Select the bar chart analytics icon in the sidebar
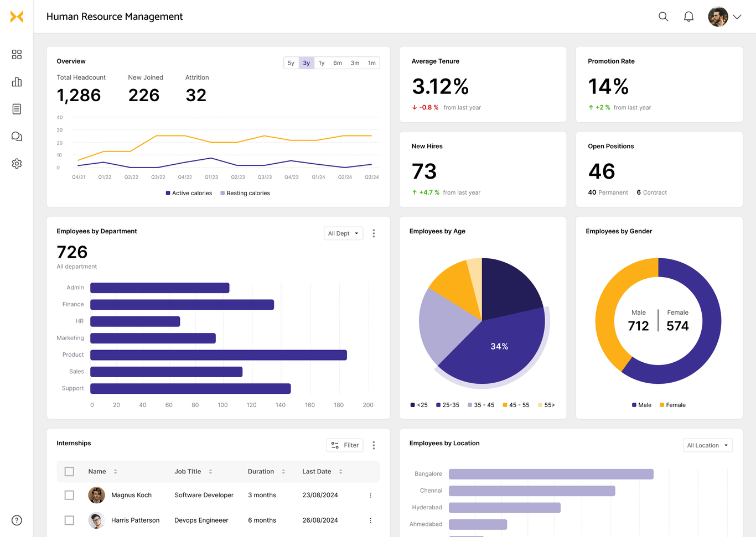This screenshot has height=537, width=756. coord(17,81)
